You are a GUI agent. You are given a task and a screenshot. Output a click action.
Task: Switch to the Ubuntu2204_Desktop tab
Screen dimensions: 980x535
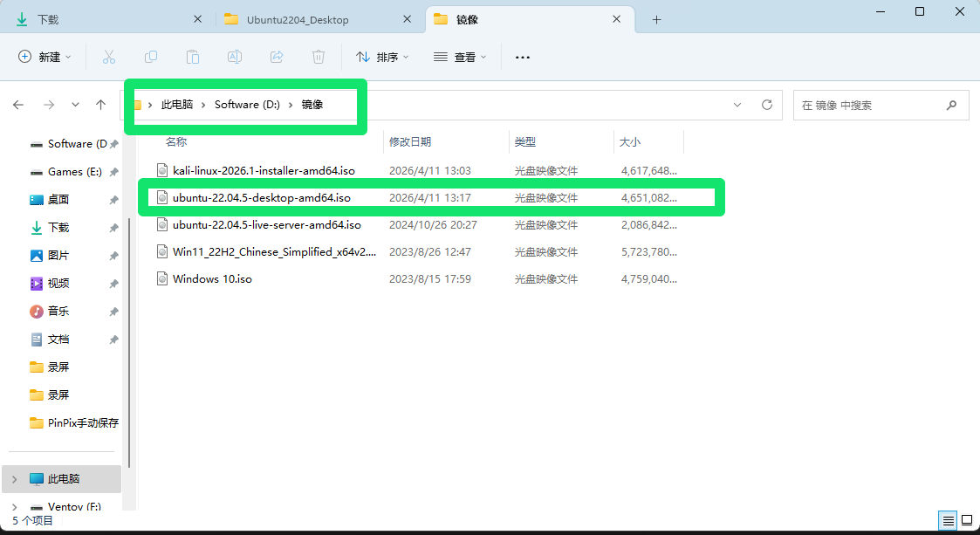click(x=298, y=19)
